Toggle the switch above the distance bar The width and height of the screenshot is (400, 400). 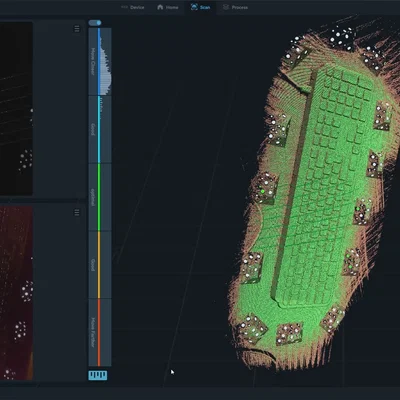(x=95, y=23)
